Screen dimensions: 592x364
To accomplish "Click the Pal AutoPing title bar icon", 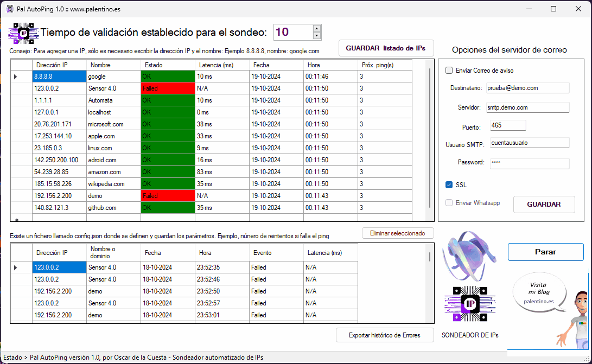I will 9,9.
